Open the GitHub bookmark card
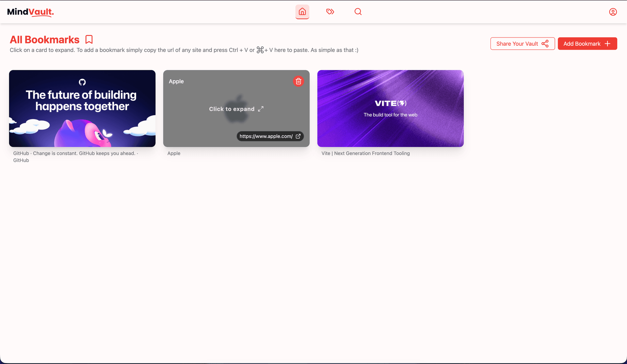This screenshot has height=364, width=627. click(82, 108)
